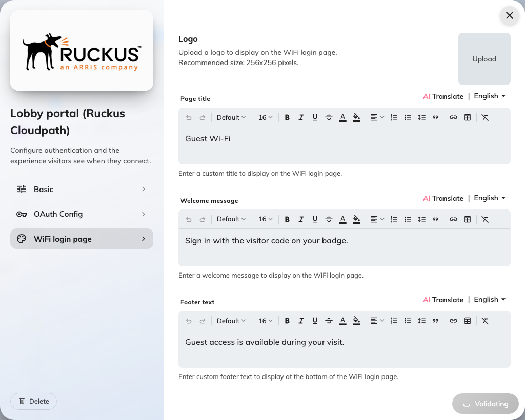The image size is (525, 420).
Task: Click into the Footer text area
Action: (344, 349)
